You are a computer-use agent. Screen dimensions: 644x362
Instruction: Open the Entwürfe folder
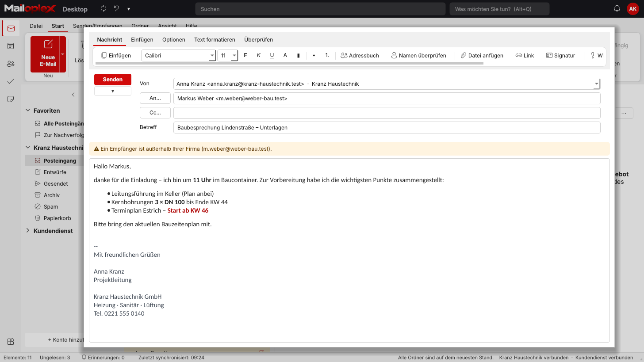pyautogui.click(x=54, y=172)
